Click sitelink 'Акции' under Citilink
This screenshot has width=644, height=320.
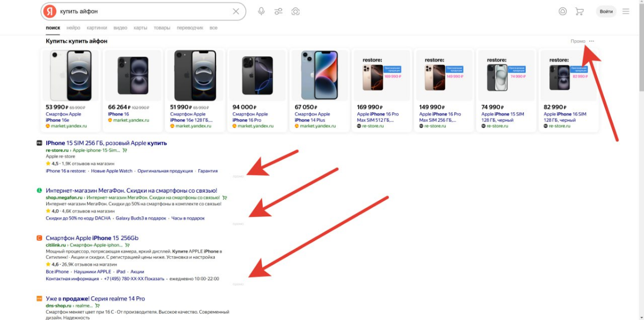(x=137, y=272)
